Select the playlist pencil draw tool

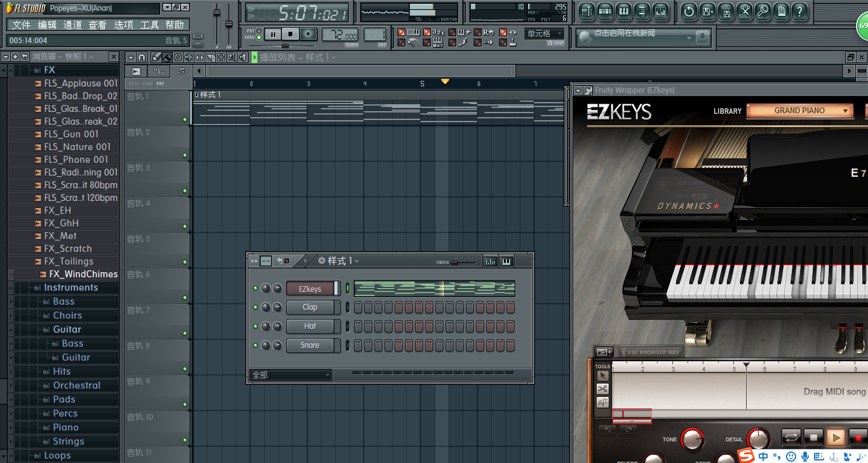[x=157, y=57]
